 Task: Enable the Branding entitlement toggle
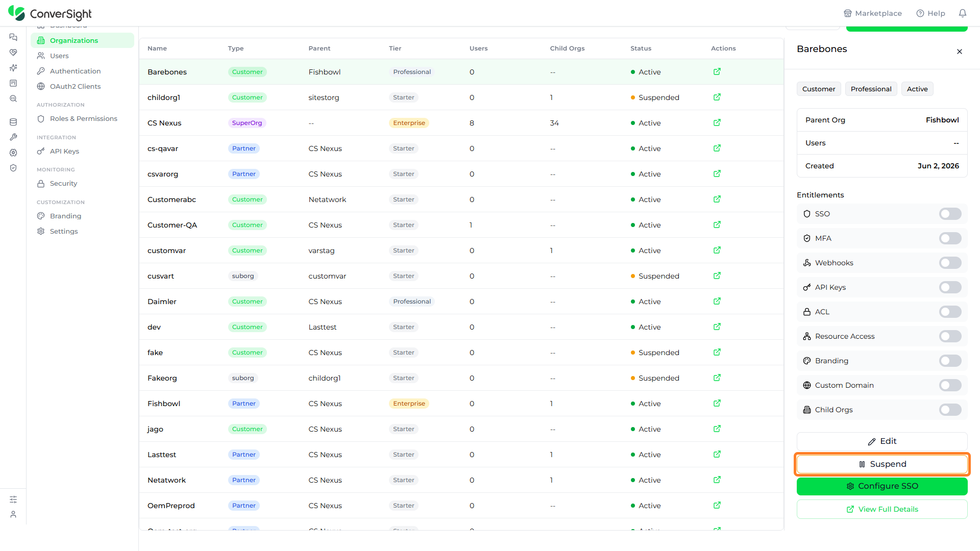click(x=950, y=361)
